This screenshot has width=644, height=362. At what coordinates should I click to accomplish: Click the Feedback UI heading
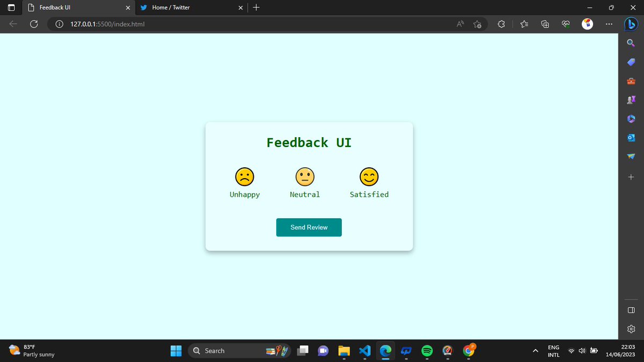point(309,143)
